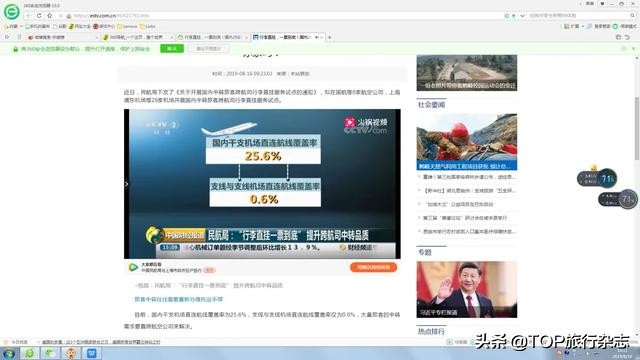Open 360 browser from the taskbar
This screenshot has width=640, height=360.
(29, 353)
